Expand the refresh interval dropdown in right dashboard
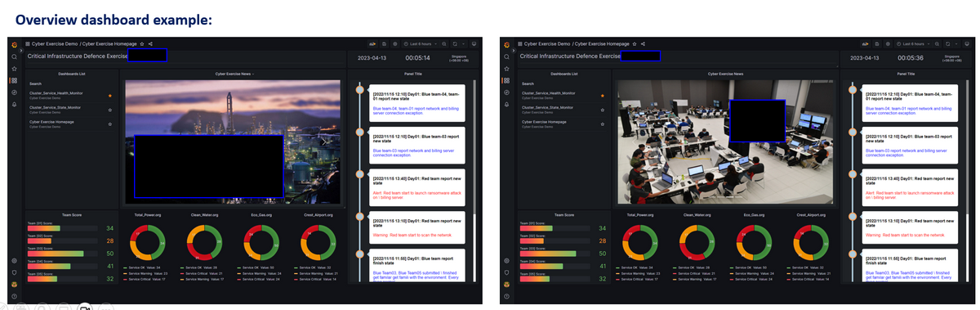 pyautogui.click(x=956, y=44)
